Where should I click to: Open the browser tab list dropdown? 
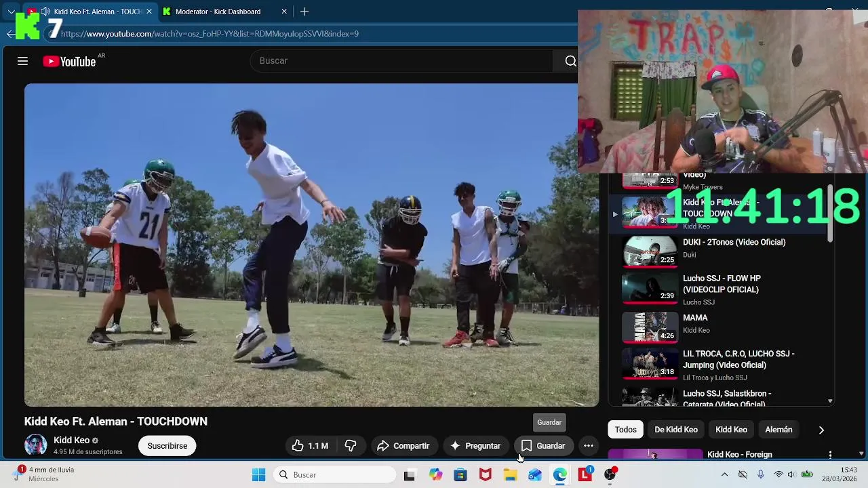[11, 12]
